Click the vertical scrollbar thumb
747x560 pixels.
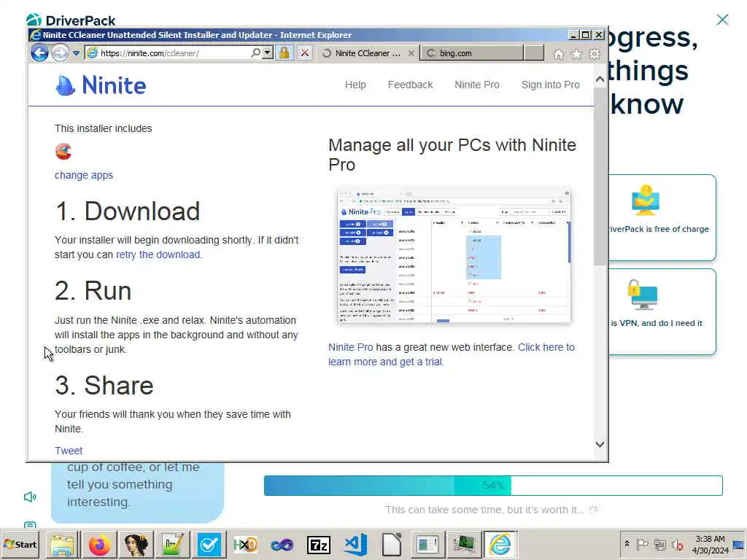[x=600, y=176]
